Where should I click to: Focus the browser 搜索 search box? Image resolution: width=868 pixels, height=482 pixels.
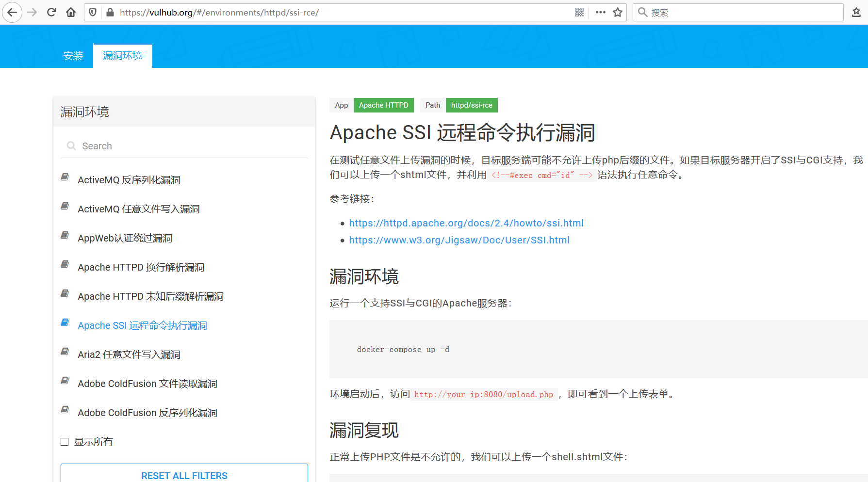(738, 12)
